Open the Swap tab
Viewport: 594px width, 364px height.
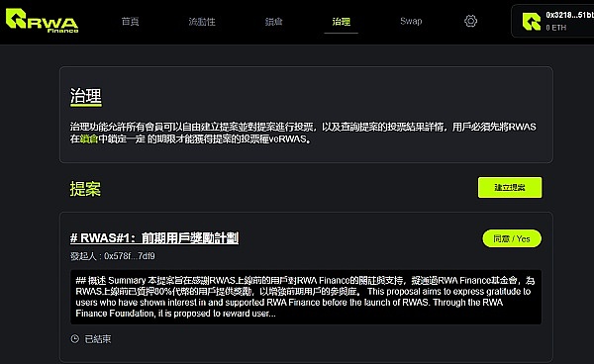tap(411, 21)
